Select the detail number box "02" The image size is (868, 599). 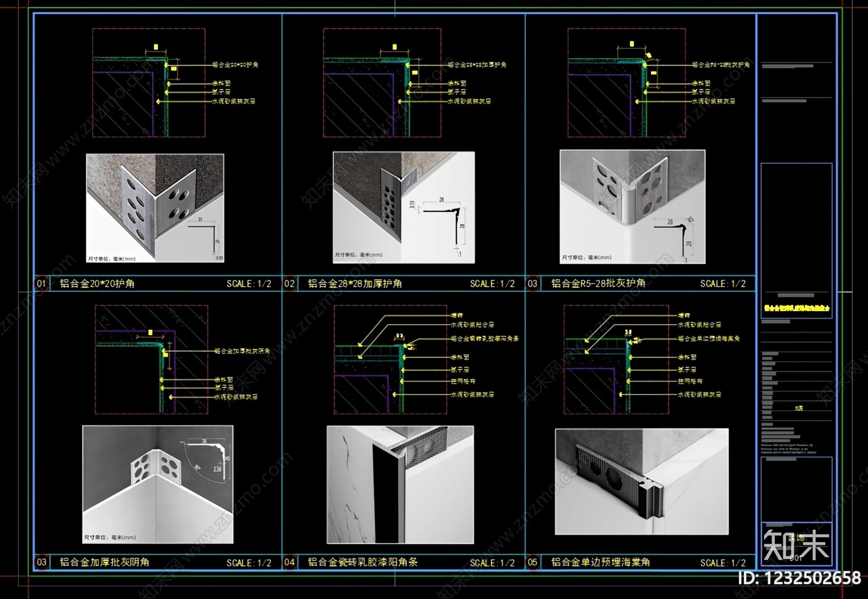(290, 284)
